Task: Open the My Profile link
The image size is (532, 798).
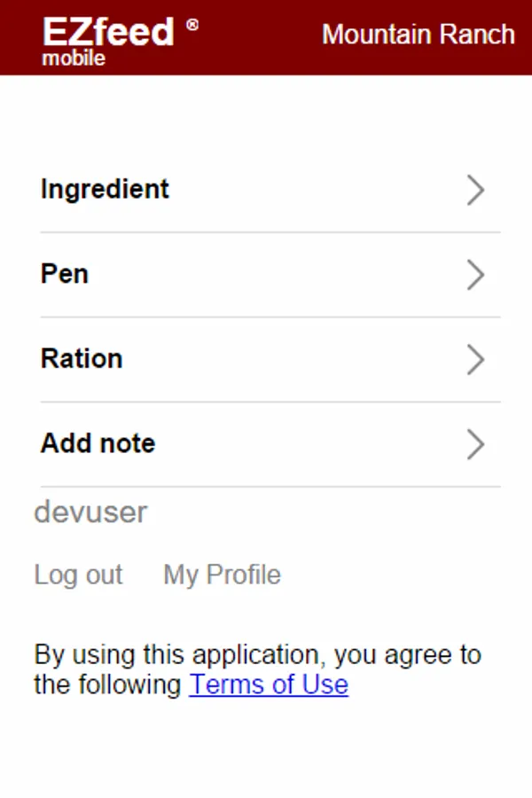Action: pyautogui.click(x=222, y=575)
